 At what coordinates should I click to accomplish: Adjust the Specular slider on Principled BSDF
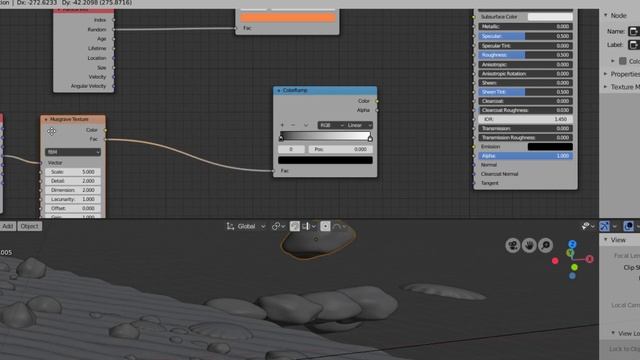click(525, 36)
